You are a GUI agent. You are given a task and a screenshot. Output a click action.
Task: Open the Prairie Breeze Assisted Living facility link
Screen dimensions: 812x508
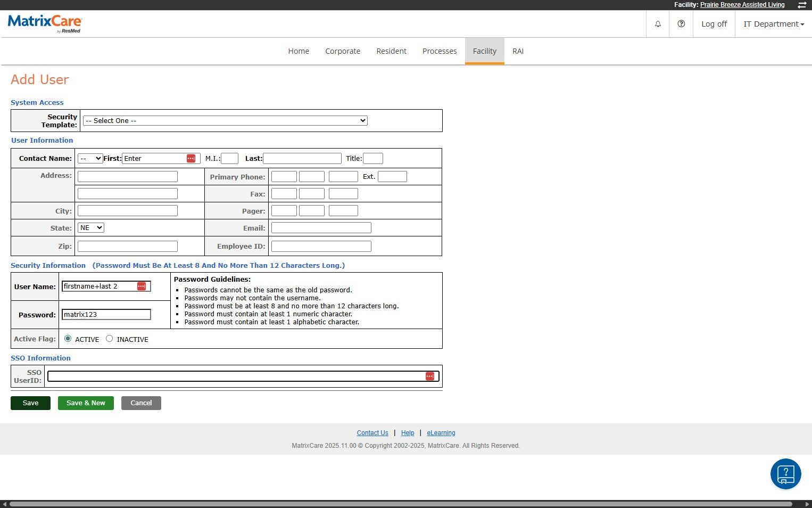(x=742, y=5)
